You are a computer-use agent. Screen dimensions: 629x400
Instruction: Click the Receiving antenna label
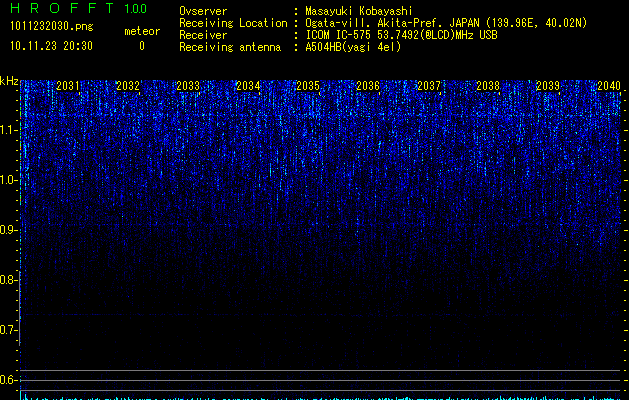[230, 47]
